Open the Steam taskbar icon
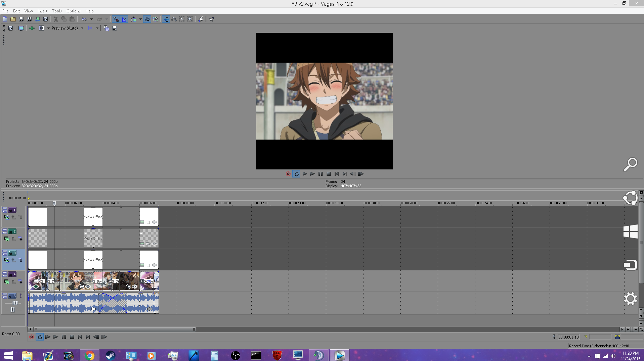 coord(110,355)
